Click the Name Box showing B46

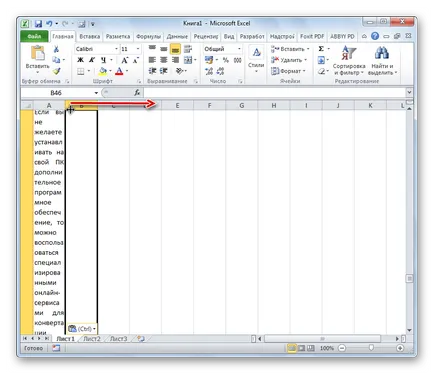click(57, 93)
